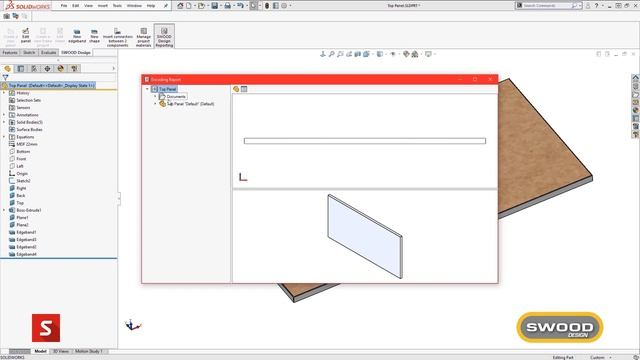Click the Edit Appearance color sphere icon
640x360 pixels.
(406, 54)
